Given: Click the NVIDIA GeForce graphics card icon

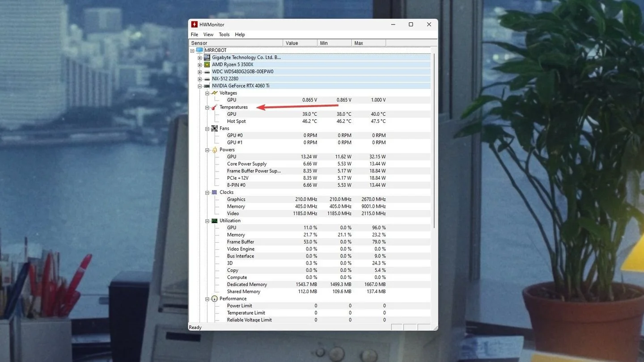Looking at the screenshot, I should (x=207, y=86).
